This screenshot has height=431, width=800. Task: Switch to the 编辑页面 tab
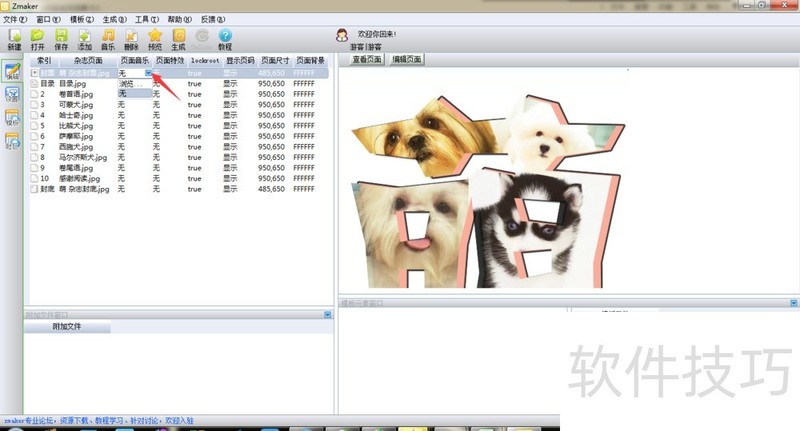pos(406,60)
